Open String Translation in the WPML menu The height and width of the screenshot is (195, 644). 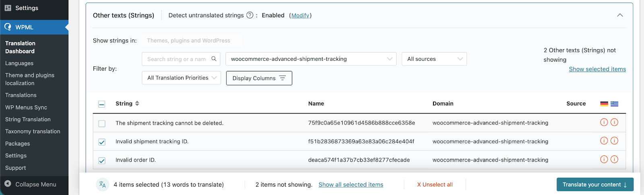[x=28, y=119]
